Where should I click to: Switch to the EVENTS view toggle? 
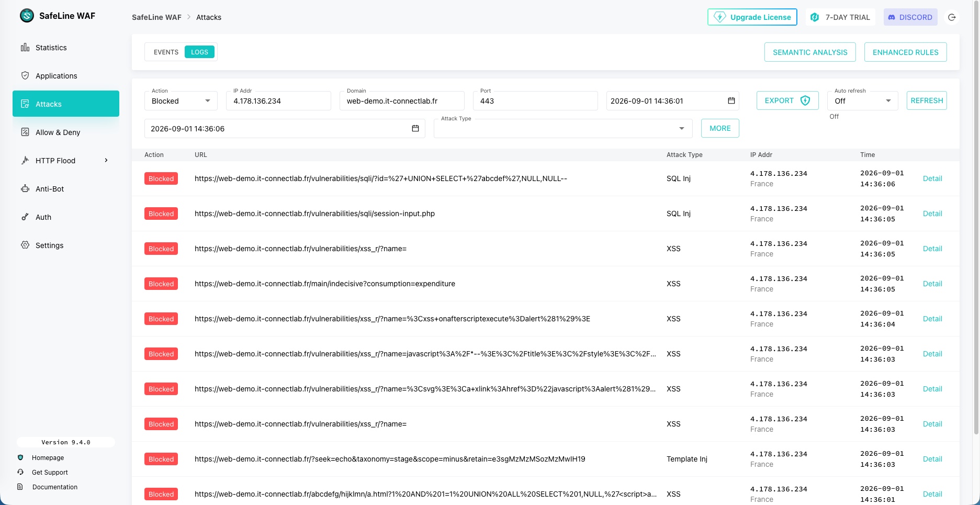[x=166, y=52]
